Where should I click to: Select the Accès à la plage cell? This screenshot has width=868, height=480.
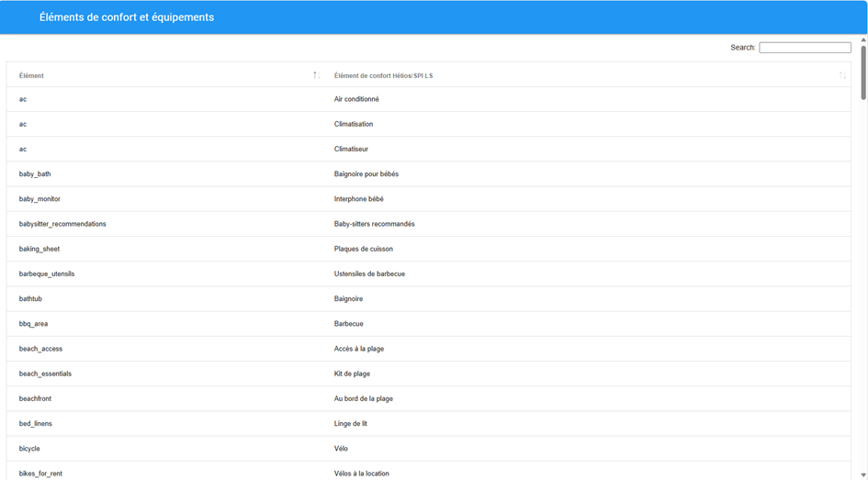point(358,349)
